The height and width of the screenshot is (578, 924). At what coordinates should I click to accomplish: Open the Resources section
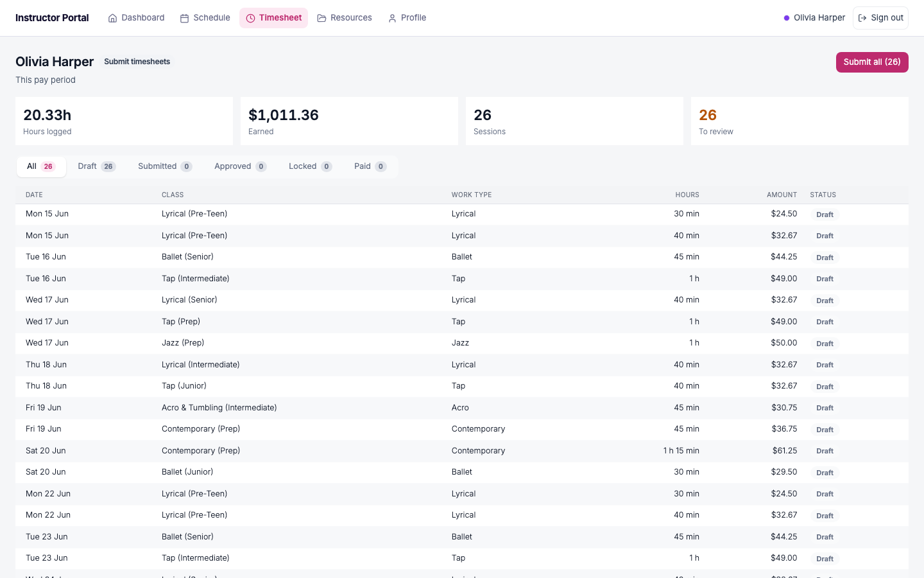pyautogui.click(x=344, y=18)
